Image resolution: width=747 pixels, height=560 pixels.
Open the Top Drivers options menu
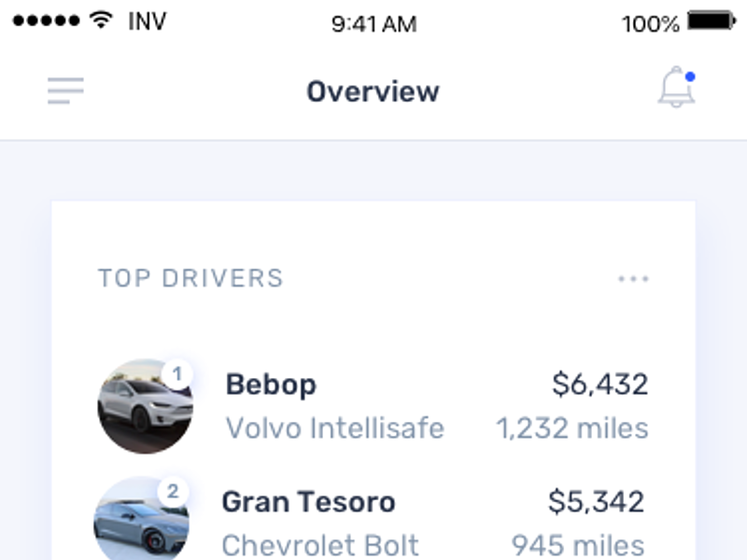[x=635, y=277]
